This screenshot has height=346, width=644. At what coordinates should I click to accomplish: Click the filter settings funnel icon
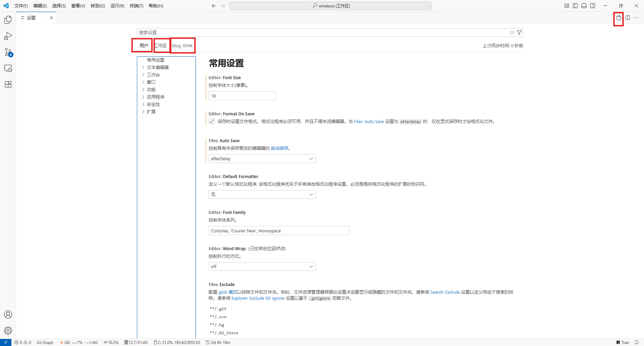pos(519,33)
